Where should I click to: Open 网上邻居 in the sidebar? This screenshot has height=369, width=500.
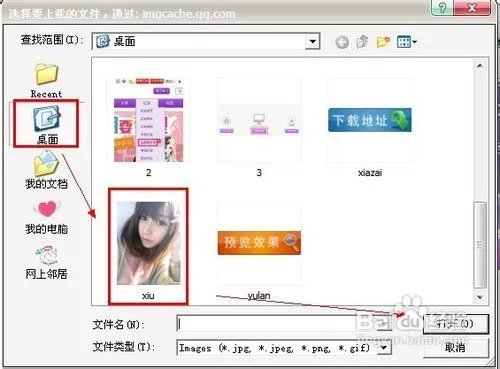tap(47, 263)
